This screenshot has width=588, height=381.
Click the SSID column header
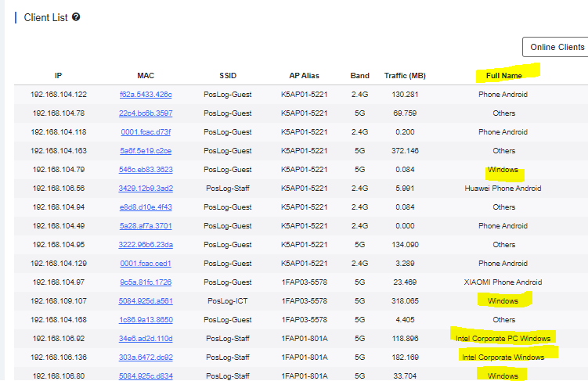pyautogui.click(x=228, y=76)
